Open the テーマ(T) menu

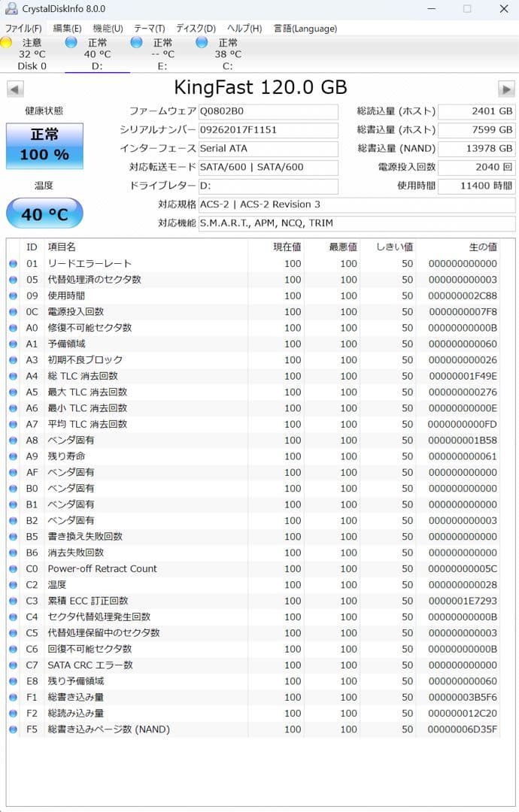click(149, 29)
